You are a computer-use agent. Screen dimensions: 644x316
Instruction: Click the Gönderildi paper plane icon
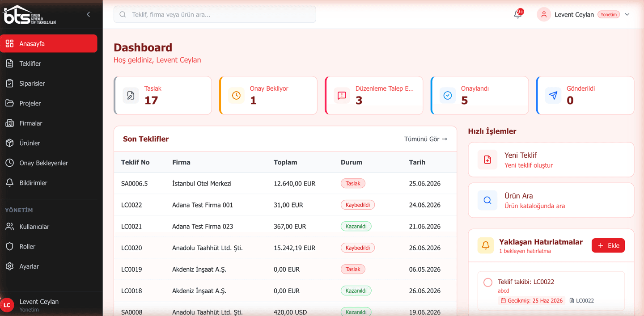tap(553, 95)
